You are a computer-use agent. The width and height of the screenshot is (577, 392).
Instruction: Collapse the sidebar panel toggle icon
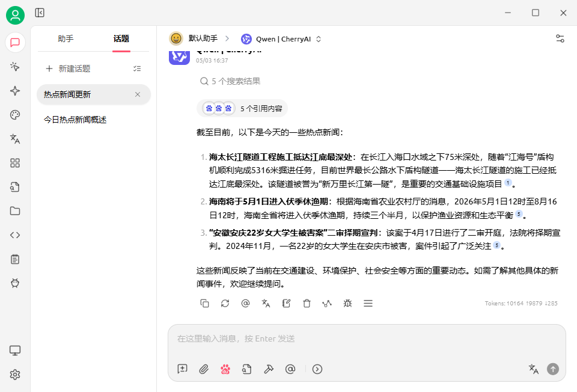(x=40, y=13)
